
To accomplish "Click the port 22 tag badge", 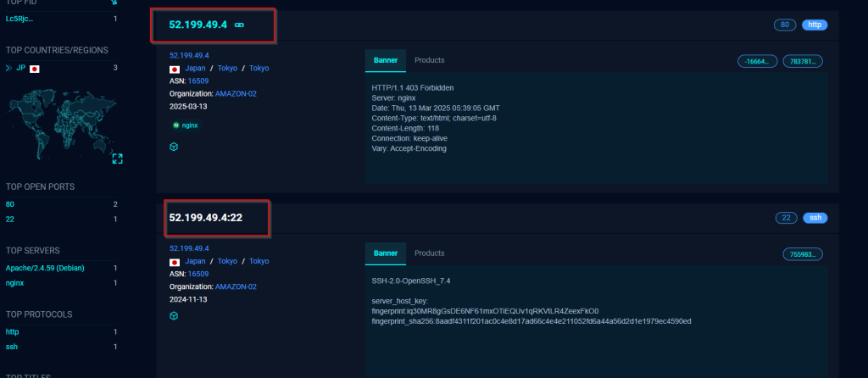I will 785,218.
